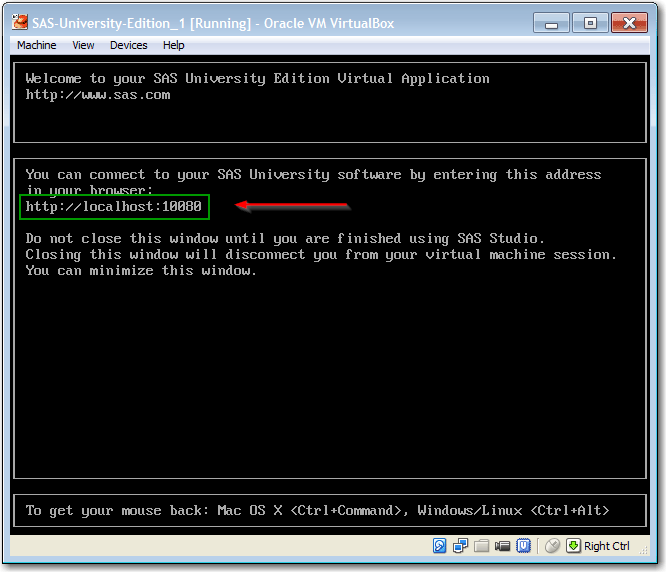This screenshot has height=572, width=666.
Task: Click the virtualization features chip icon
Action: pyautogui.click(x=523, y=546)
